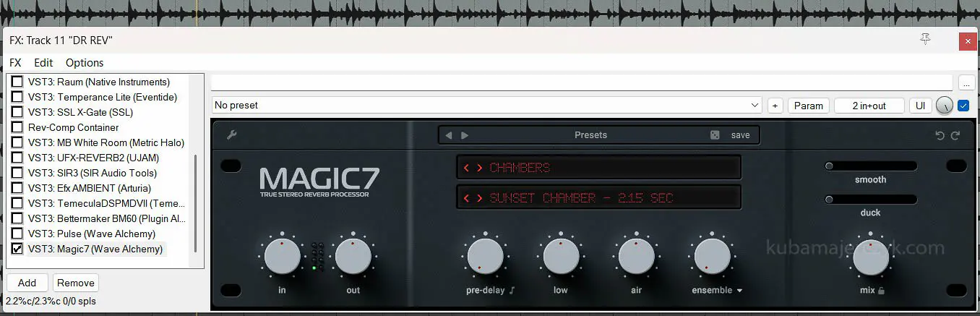Click the smooth slider
Screen dimensions: 980x316
coord(870,166)
